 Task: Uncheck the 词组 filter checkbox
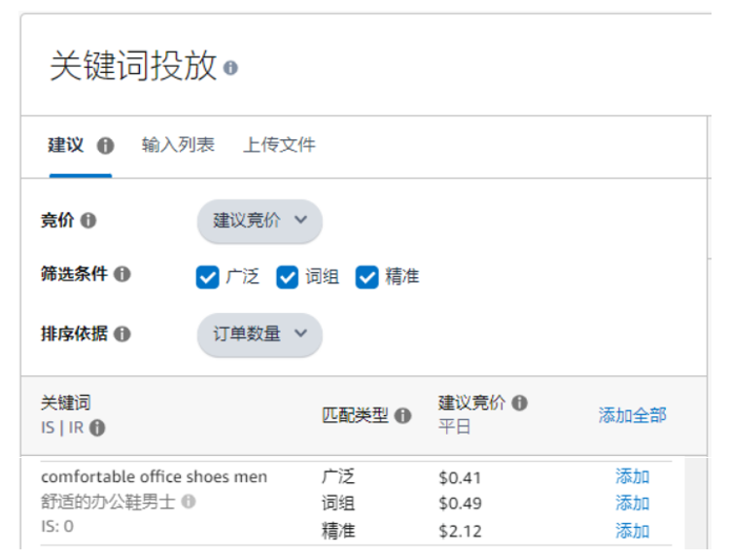click(287, 277)
